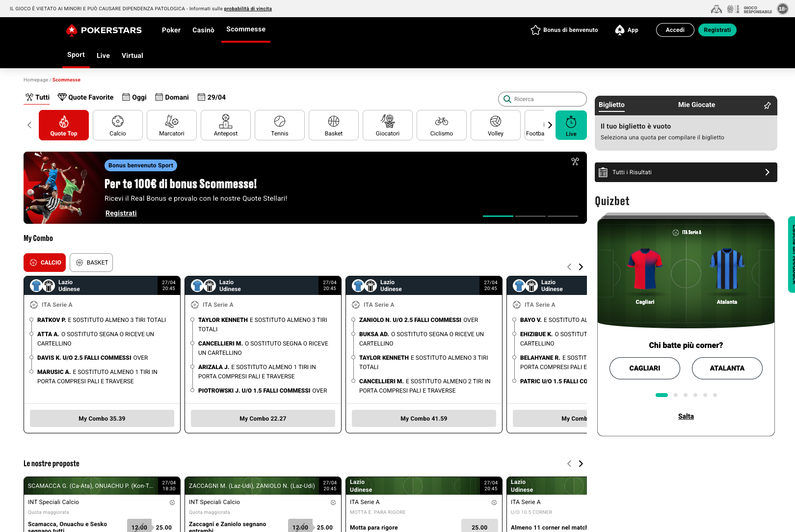Show next My Combo cards
Viewport: 795px width, 532px height.
[581, 267]
